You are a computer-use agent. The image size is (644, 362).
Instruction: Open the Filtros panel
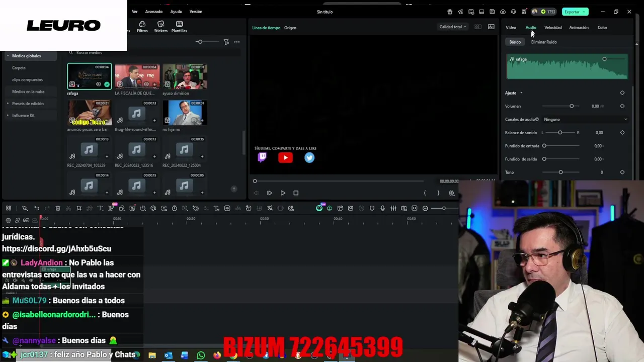[x=142, y=27]
